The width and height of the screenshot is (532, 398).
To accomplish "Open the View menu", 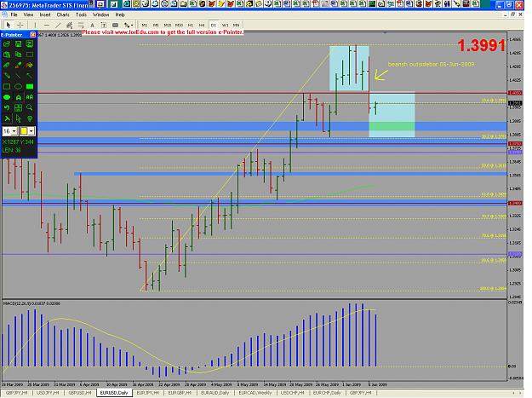I will coord(28,14).
